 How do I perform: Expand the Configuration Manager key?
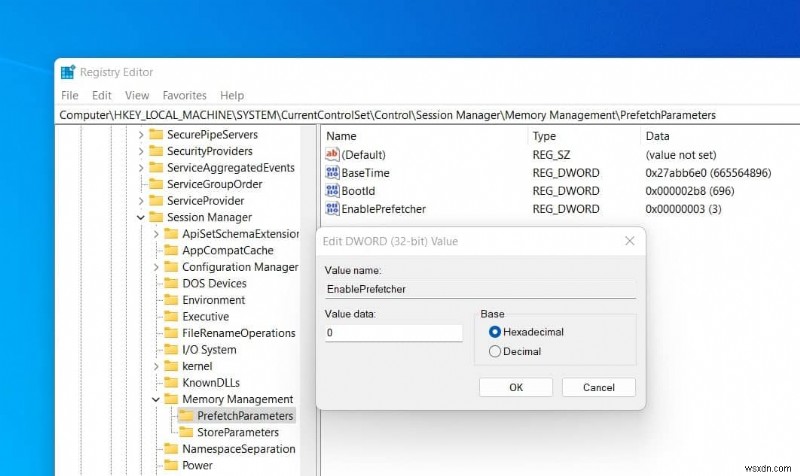(x=156, y=267)
